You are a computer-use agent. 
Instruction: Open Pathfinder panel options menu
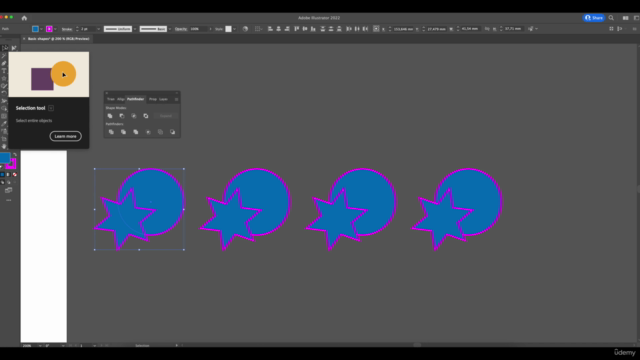176,99
